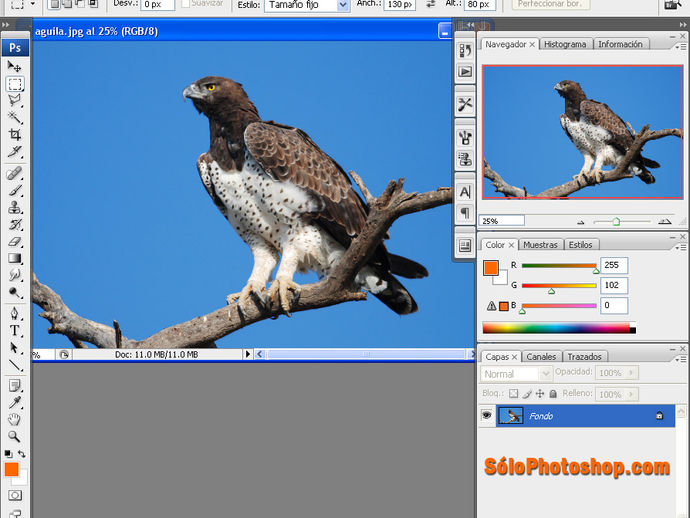The height and width of the screenshot is (518, 690).
Task: Open the Tool Presets dock icon
Action: pyautogui.click(x=465, y=104)
